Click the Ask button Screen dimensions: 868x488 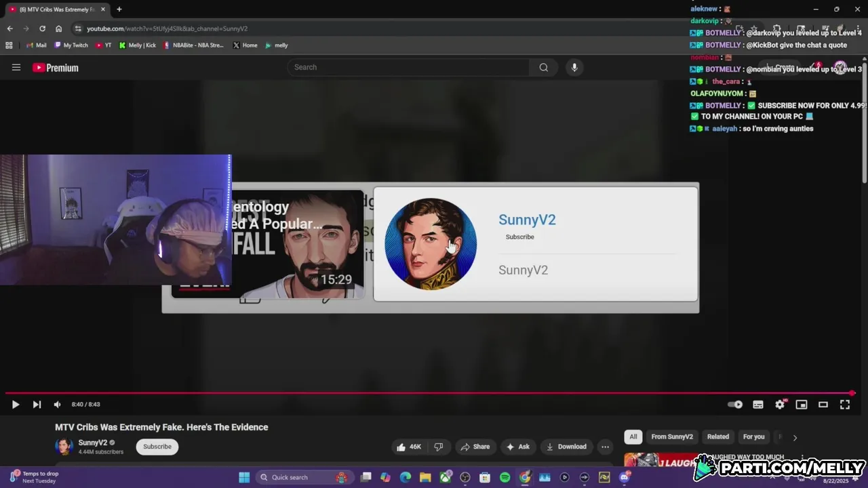(x=518, y=447)
